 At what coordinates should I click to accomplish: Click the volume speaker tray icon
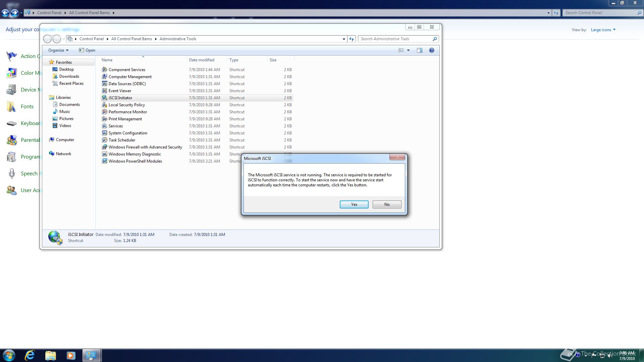coord(610,355)
